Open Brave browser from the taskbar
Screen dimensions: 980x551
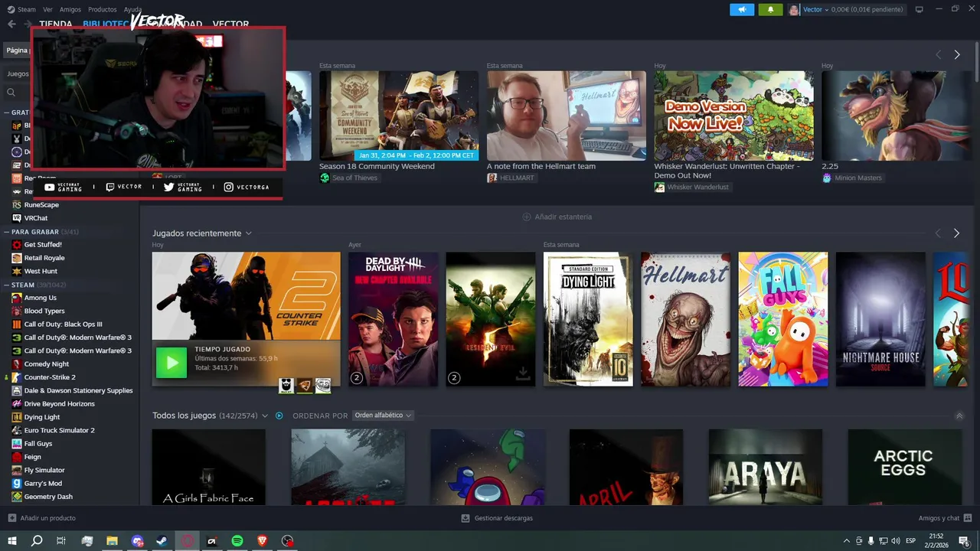click(x=263, y=541)
